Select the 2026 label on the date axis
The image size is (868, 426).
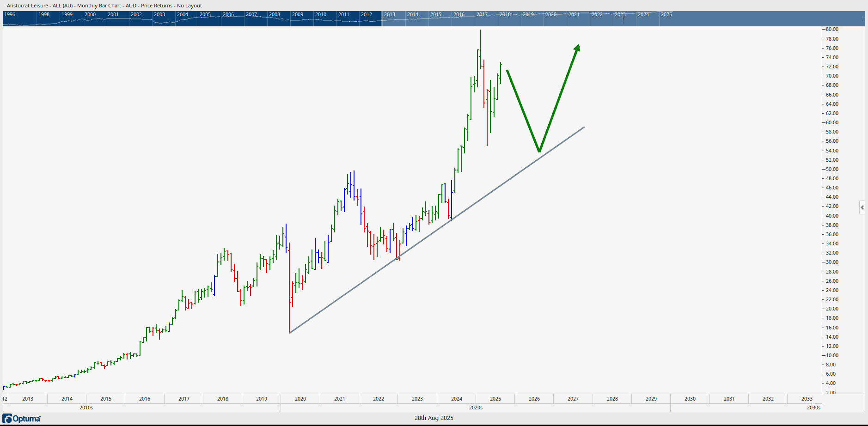[x=534, y=399]
